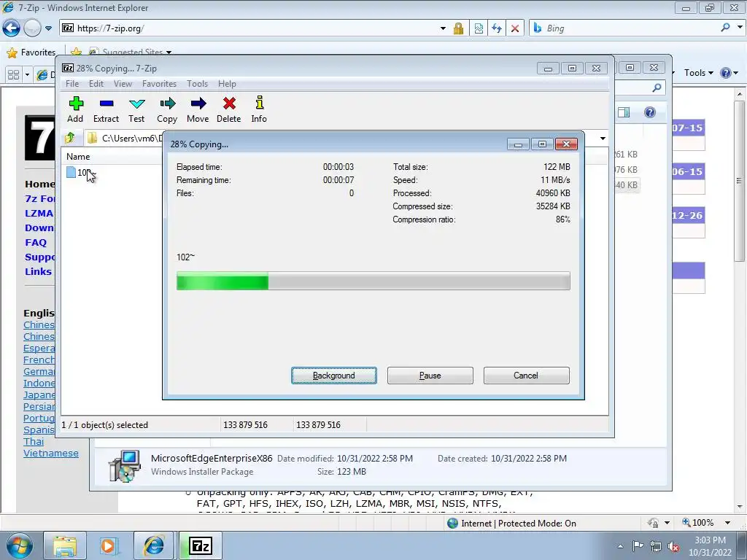Image resolution: width=747 pixels, height=560 pixels.
Task: Pause the copying operation
Action: [x=430, y=376]
